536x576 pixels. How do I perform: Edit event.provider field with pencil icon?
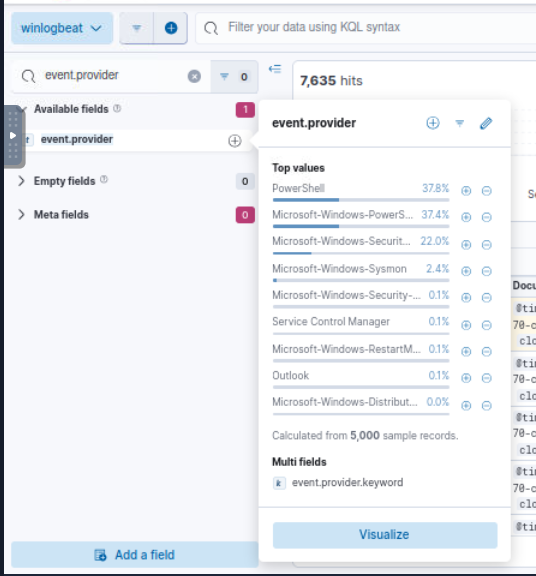(486, 123)
